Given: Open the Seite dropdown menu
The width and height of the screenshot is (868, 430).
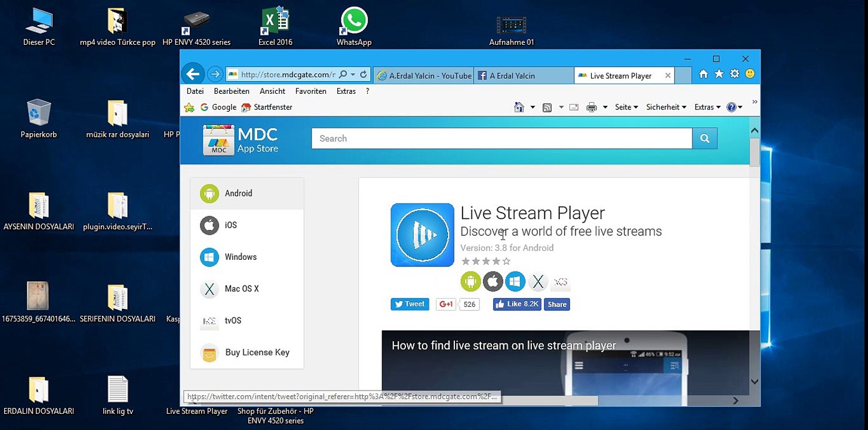Looking at the screenshot, I should [626, 107].
